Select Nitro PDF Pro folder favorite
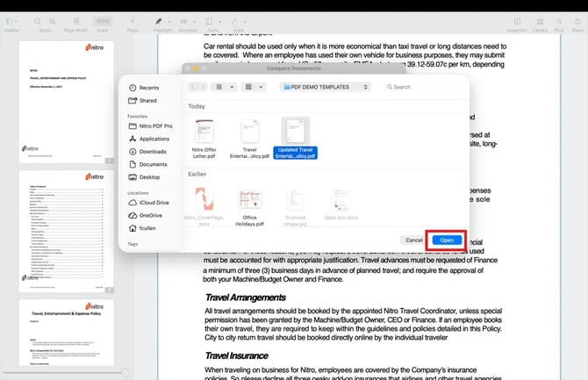588x380 pixels. tap(150, 126)
